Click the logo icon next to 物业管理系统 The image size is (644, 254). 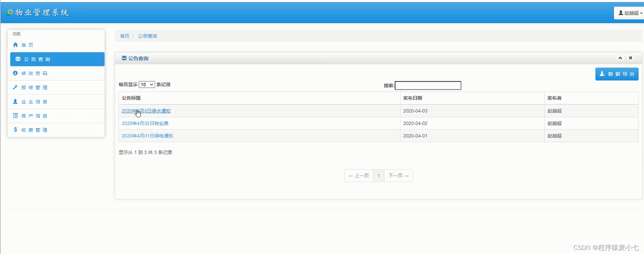(10, 13)
